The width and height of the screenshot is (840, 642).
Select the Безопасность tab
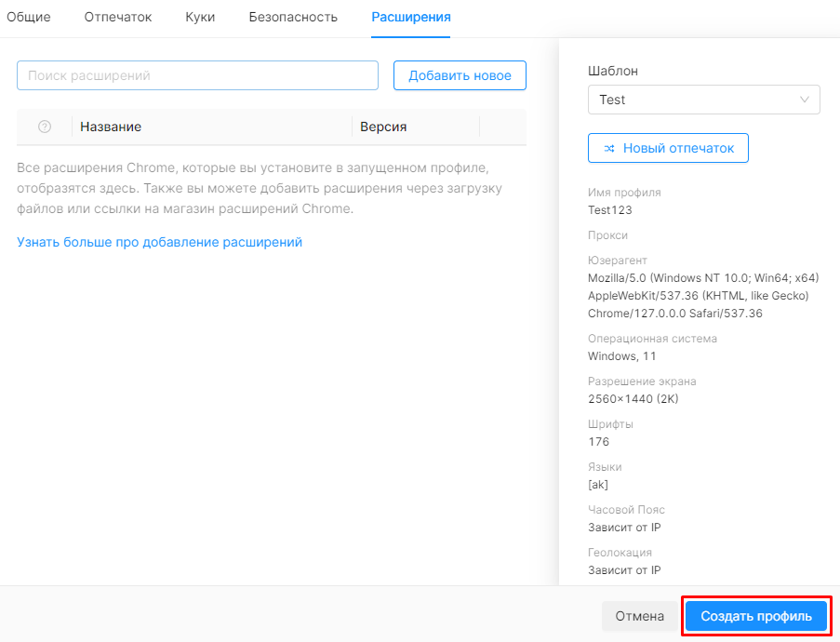pyautogui.click(x=293, y=17)
